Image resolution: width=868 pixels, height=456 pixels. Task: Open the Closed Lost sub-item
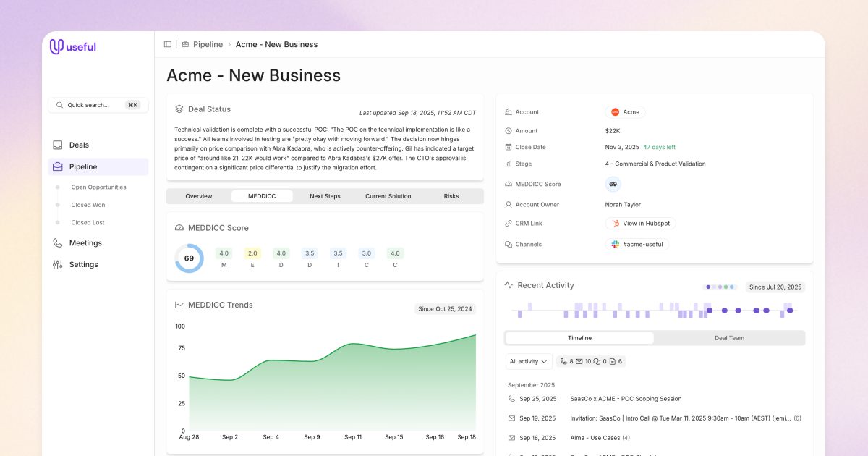point(88,223)
